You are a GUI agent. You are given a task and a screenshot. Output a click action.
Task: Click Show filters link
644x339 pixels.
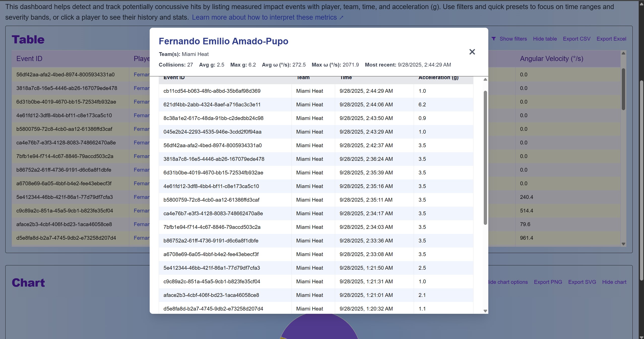[x=513, y=39]
